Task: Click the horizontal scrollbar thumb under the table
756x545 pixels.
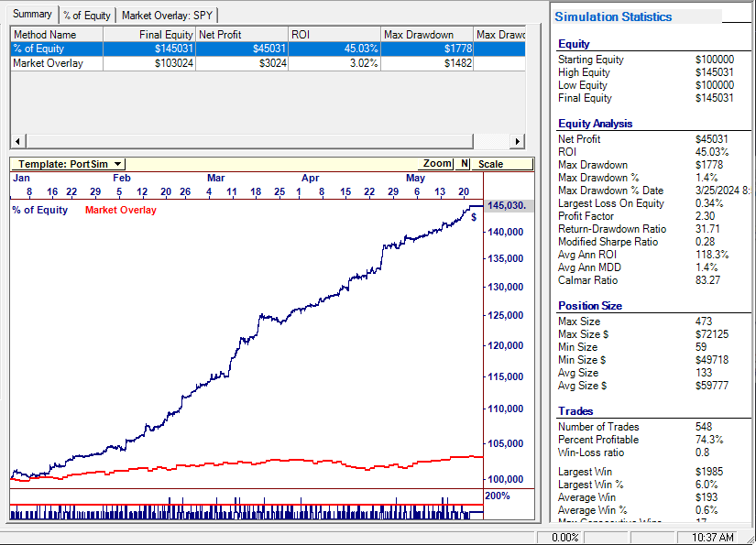Action: point(250,141)
